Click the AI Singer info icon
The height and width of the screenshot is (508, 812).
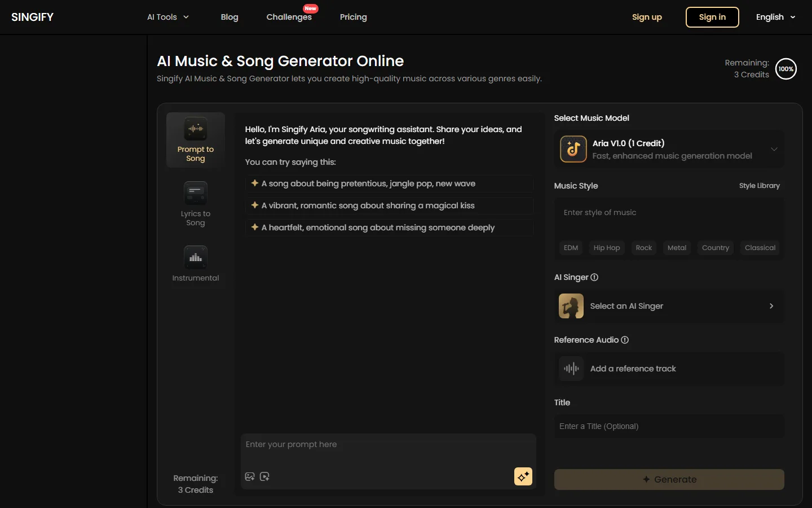tap(594, 277)
